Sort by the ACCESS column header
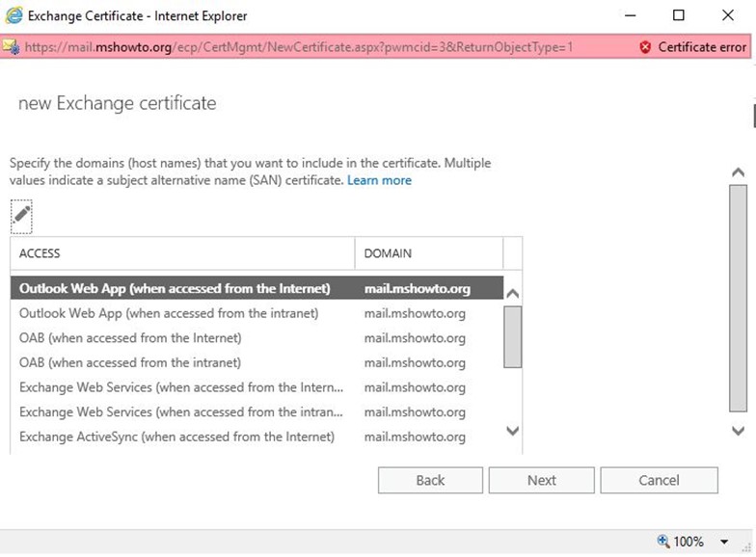Image resolution: width=756 pixels, height=557 pixels. point(182,252)
